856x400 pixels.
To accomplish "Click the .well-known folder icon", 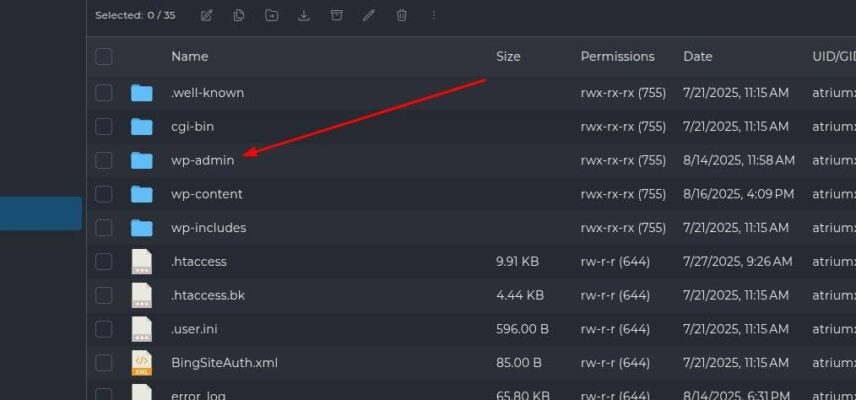I will click(x=141, y=93).
